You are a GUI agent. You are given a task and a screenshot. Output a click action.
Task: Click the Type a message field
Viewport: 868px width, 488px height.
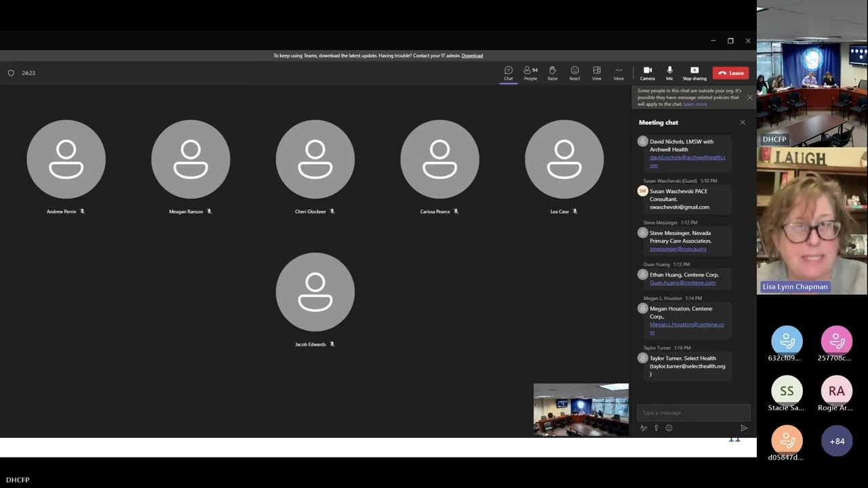pos(693,413)
